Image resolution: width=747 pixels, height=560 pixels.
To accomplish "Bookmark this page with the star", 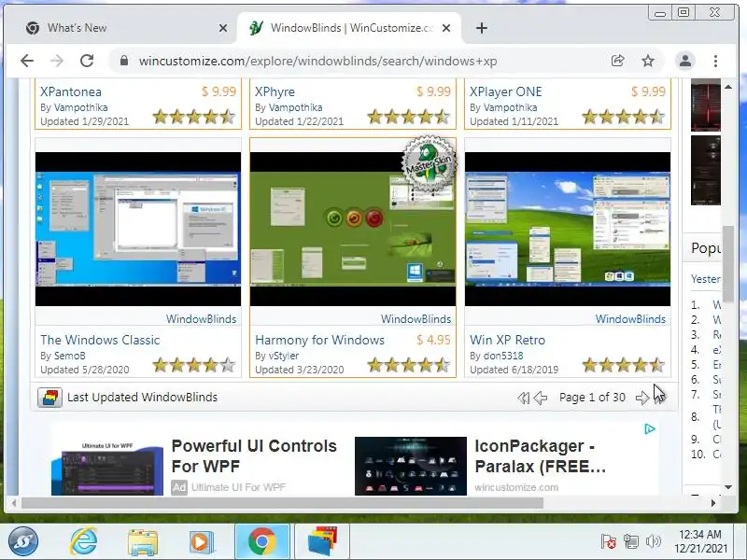I will [647, 61].
